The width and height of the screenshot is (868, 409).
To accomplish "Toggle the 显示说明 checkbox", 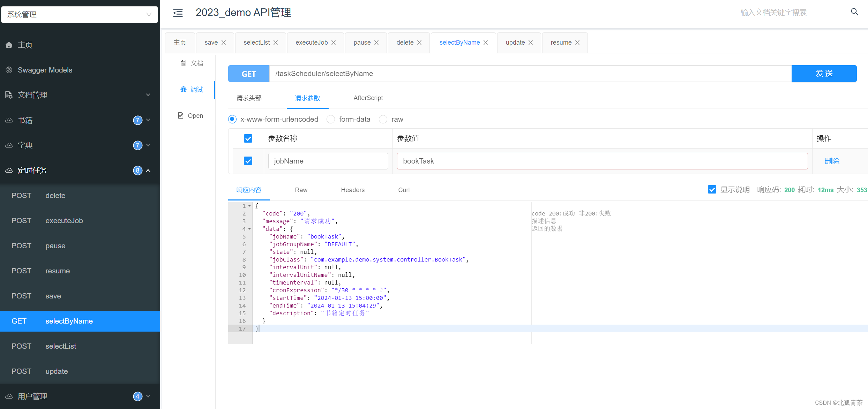I will click(712, 190).
